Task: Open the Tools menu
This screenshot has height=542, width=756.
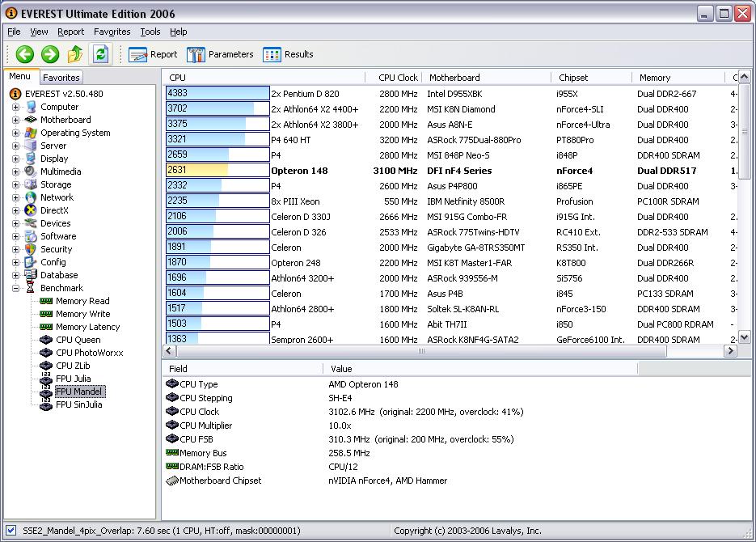Action: coord(150,32)
